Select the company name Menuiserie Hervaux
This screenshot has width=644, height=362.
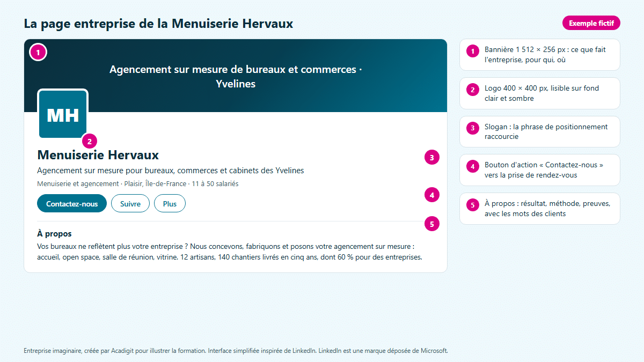[98, 155]
